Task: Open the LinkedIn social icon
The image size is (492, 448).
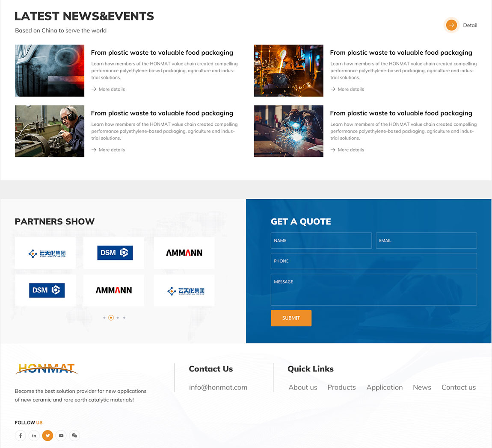Action: [34, 436]
